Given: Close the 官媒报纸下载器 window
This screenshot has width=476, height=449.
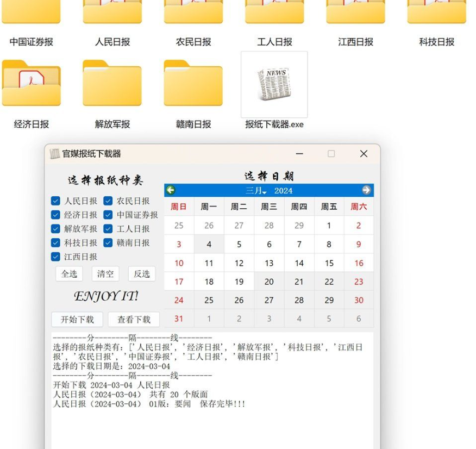Looking at the screenshot, I should [364, 154].
